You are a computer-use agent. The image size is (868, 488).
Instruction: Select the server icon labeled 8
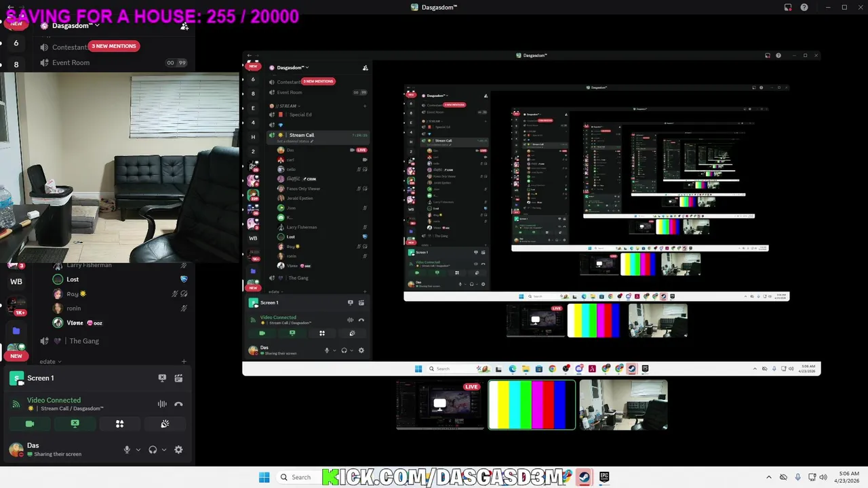click(x=16, y=65)
